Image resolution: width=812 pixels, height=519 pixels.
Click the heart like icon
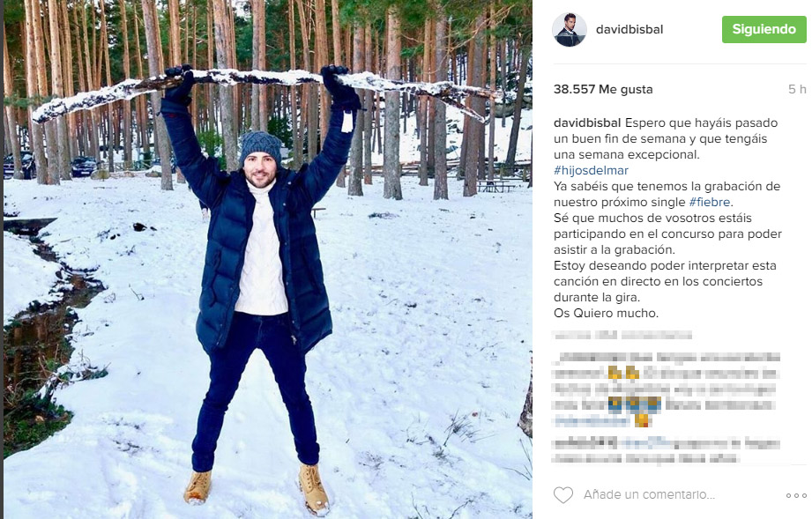pos(562,494)
